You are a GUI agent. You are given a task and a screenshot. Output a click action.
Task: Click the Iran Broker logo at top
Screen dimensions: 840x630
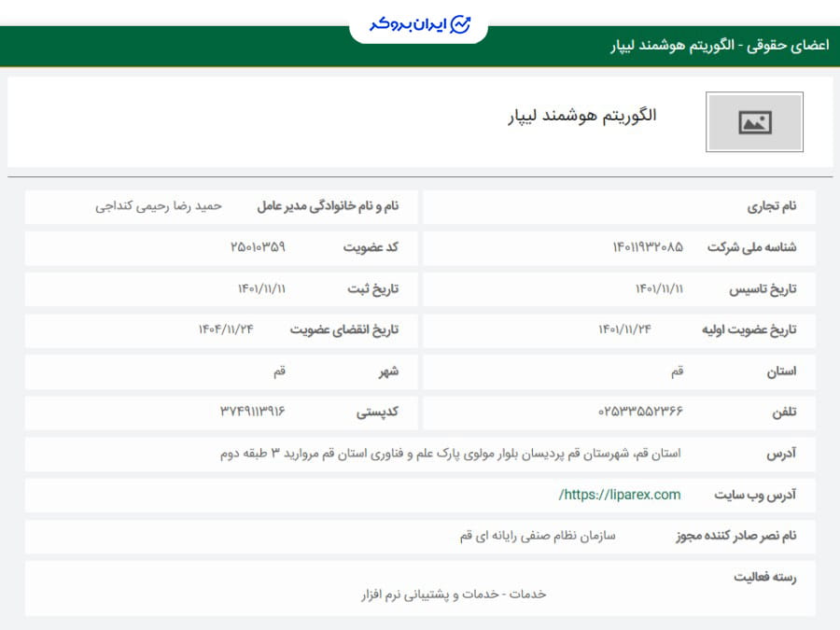419,24
